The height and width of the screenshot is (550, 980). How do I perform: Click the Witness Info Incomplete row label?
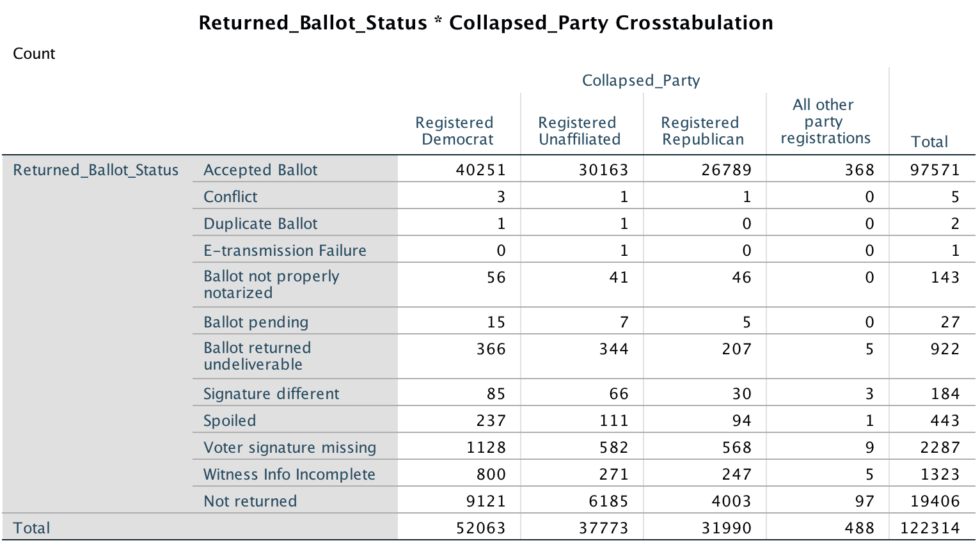(289, 475)
